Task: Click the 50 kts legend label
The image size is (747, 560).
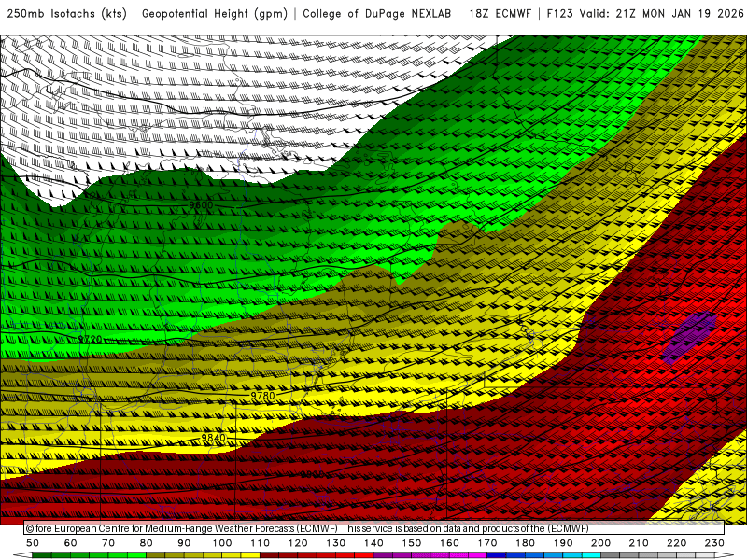Action: [33, 543]
